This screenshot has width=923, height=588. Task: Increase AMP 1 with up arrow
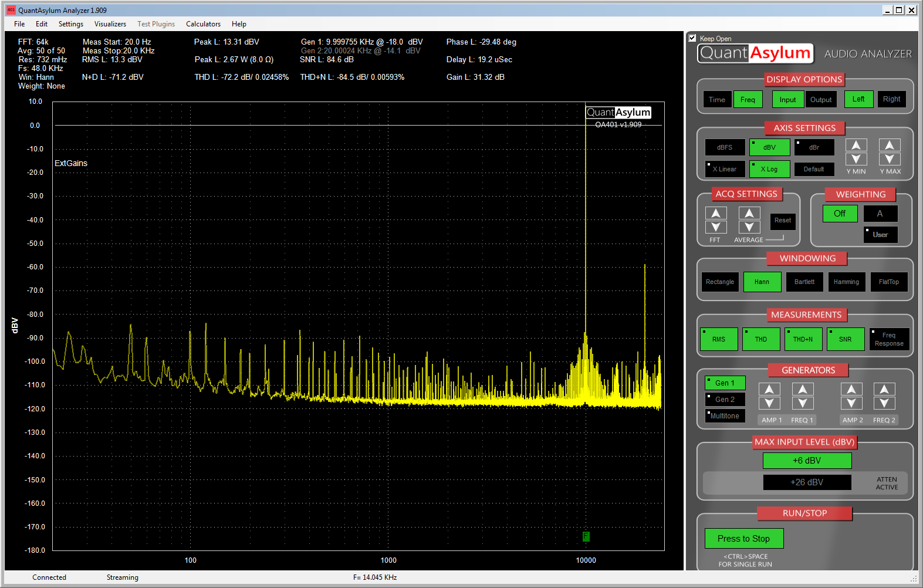[x=769, y=389]
